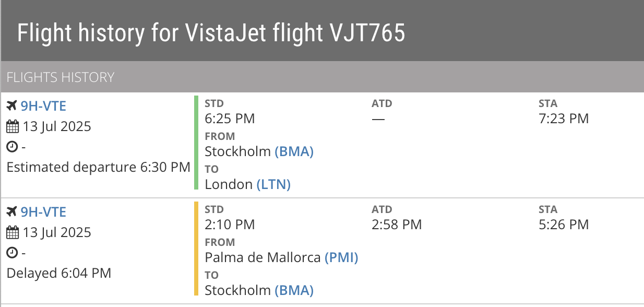The image size is (644, 307).
Task: Click airplane icon in first flight row
Action: tap(11, 106)
